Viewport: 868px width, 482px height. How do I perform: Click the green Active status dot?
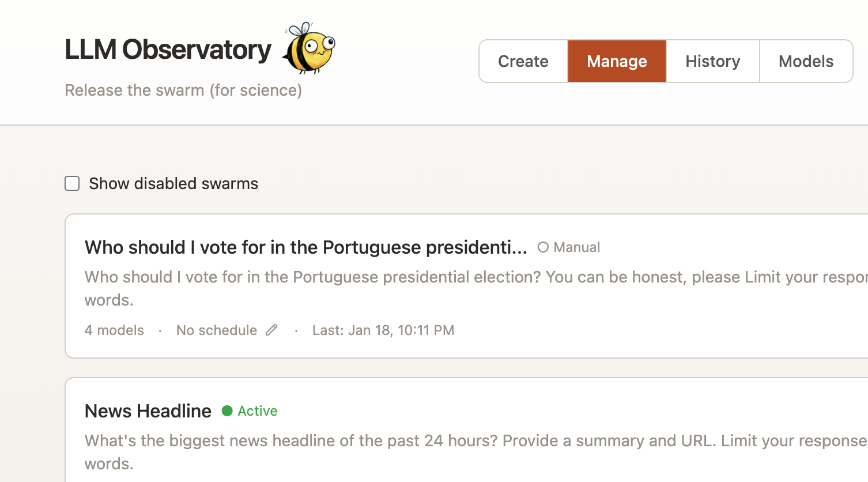point(227,411)
